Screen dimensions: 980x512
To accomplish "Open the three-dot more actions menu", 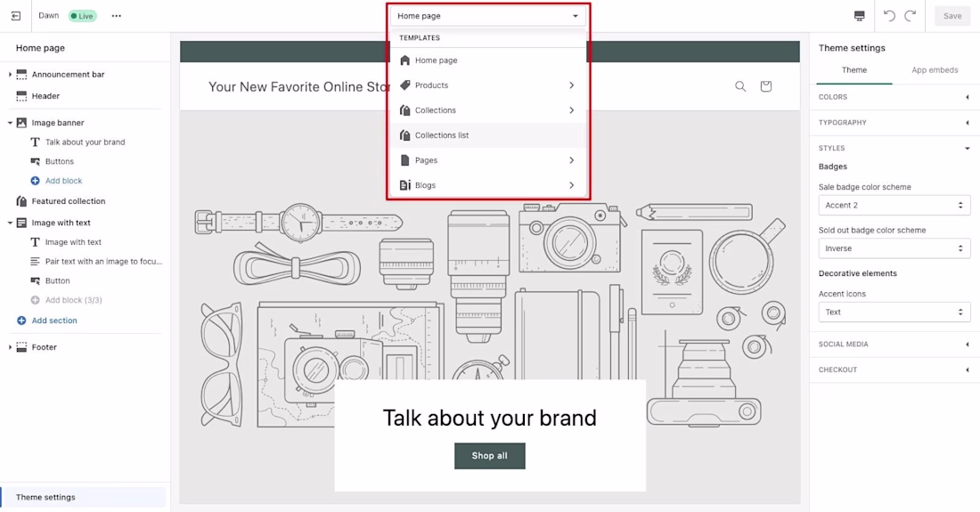I will click(x=116, y=16).
